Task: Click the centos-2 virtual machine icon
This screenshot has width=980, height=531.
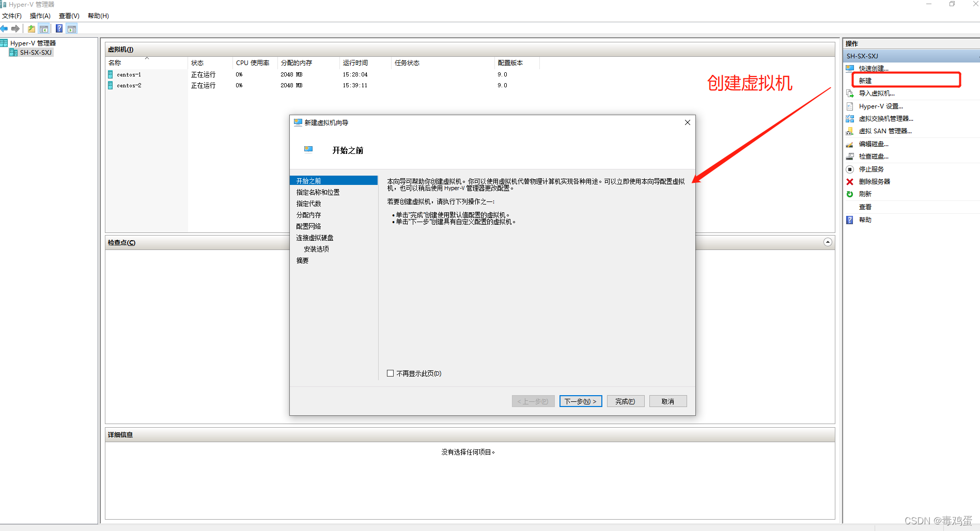Action: point(110,85)
